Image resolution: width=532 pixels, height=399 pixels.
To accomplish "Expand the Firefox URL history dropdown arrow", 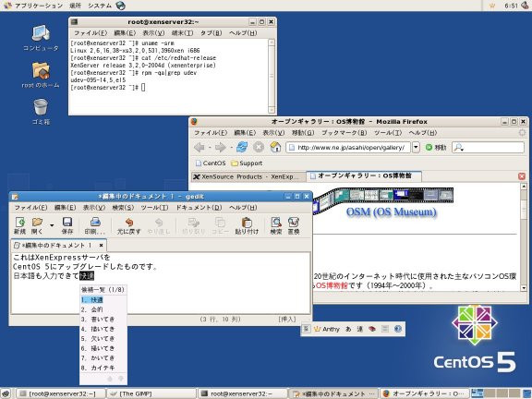I will click(416, 148).
